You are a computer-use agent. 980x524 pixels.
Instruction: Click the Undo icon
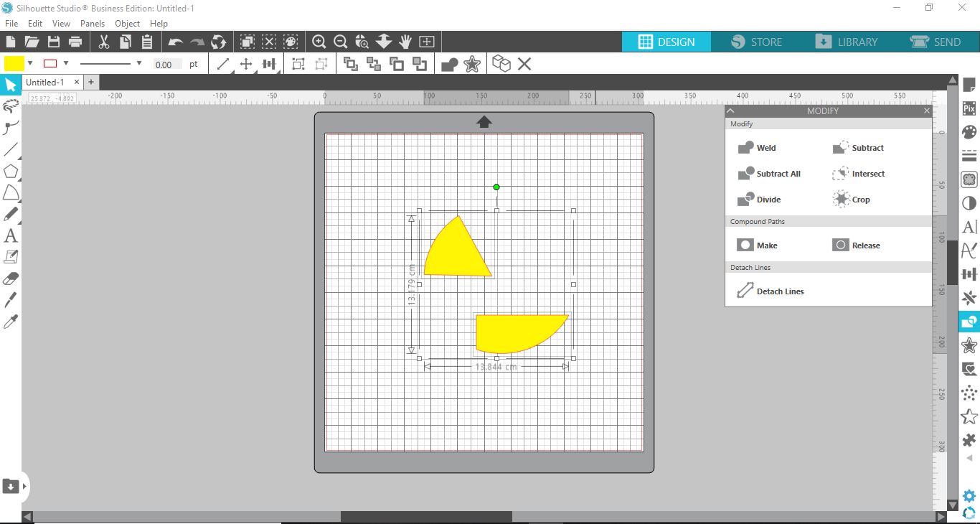(174, 42)
